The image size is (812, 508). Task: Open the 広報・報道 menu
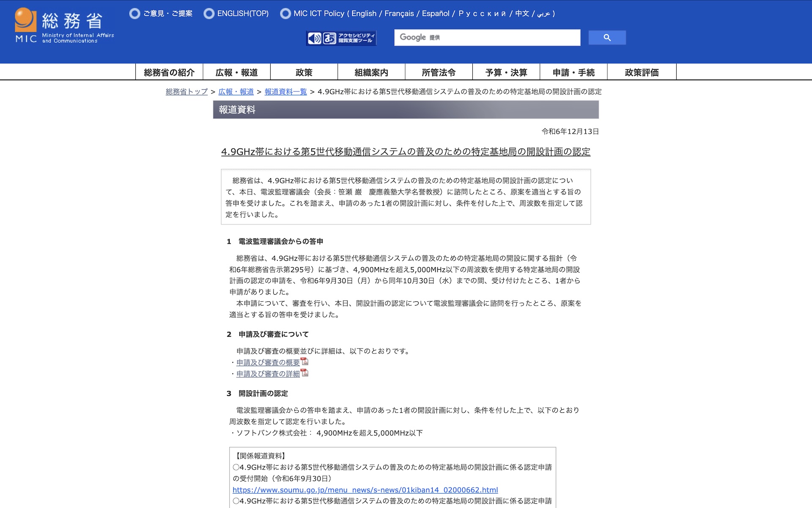pyautogui.click(x=237, y=72)
